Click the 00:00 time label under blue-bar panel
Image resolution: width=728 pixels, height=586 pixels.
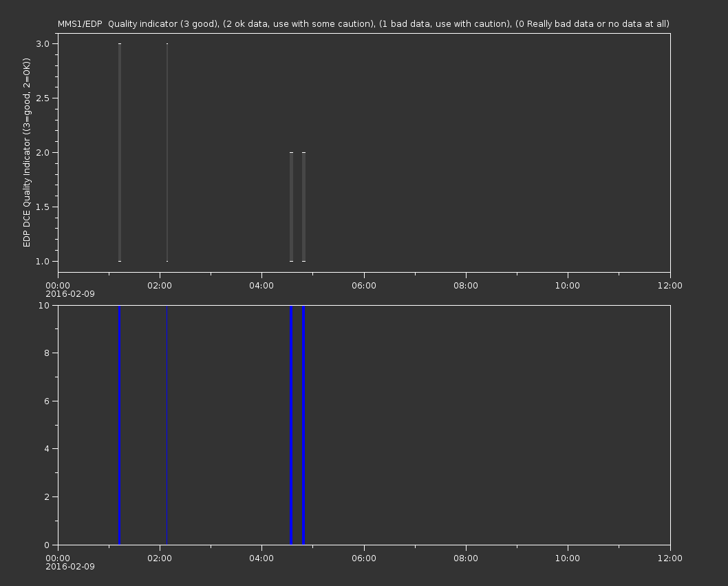58,558
